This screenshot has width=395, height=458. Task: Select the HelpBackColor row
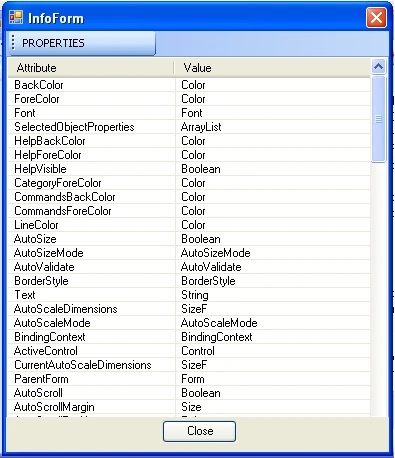coord(189,141)
